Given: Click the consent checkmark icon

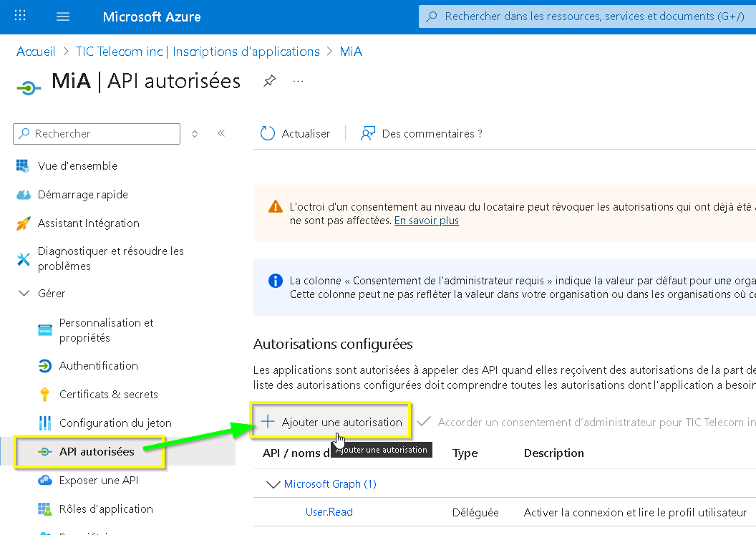Looking at the screenshot, I should point(424,422).
